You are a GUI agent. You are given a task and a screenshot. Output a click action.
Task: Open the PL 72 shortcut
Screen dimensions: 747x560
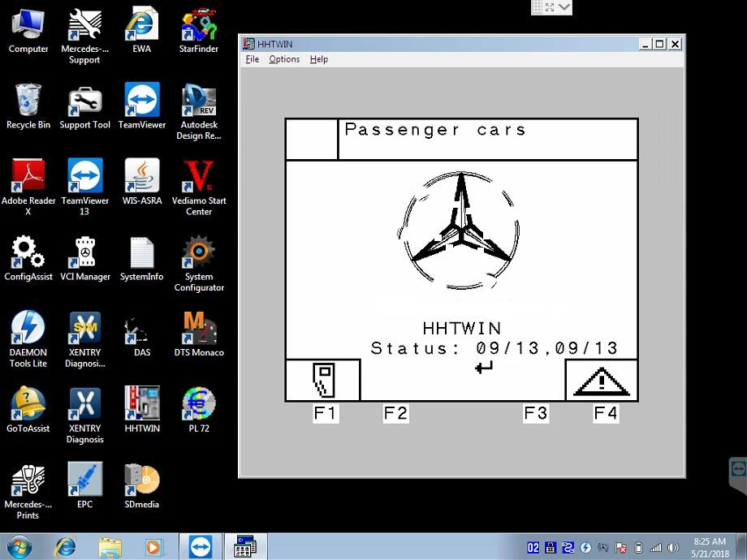(x=199, y=410)
